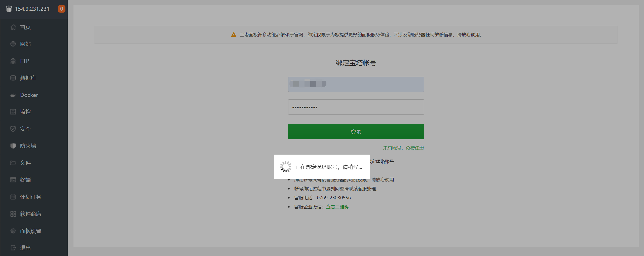Click the home icon beside 首页
This screenshot has width=644, height=256.
[13, 27]
